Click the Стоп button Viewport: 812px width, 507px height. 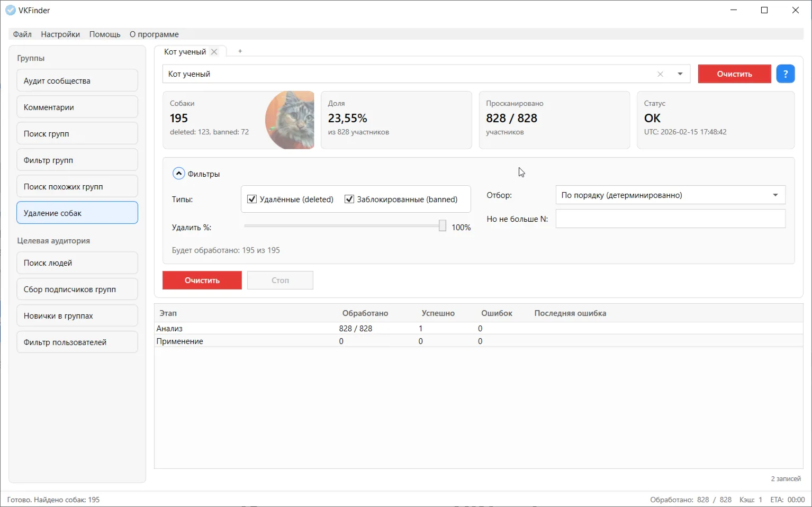[280, 280]
